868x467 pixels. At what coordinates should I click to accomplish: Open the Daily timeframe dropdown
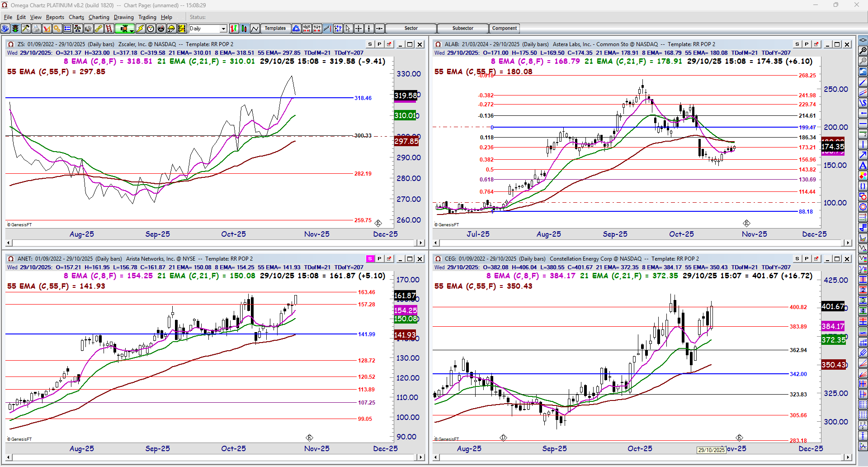pyautogui.click(x=223, y=29)
